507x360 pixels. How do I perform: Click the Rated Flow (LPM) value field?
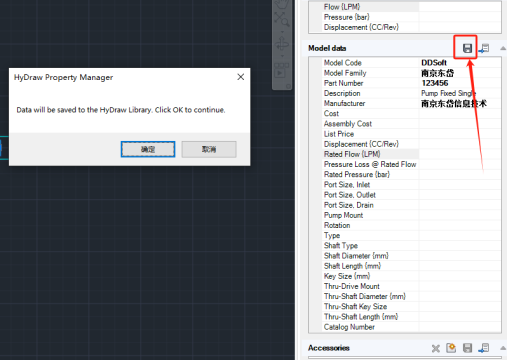point(460,154)
